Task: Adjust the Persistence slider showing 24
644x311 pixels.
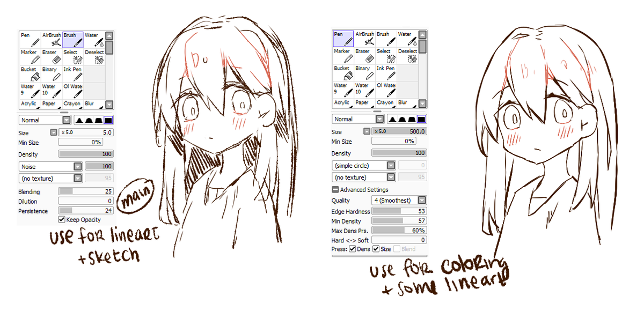Action: (x=86, y=211)
